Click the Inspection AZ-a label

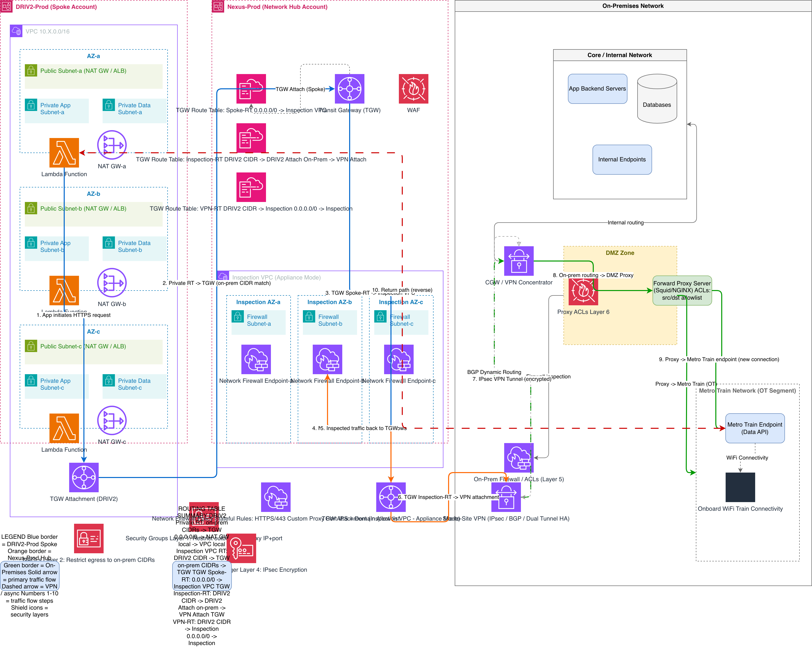pos(258,302)
